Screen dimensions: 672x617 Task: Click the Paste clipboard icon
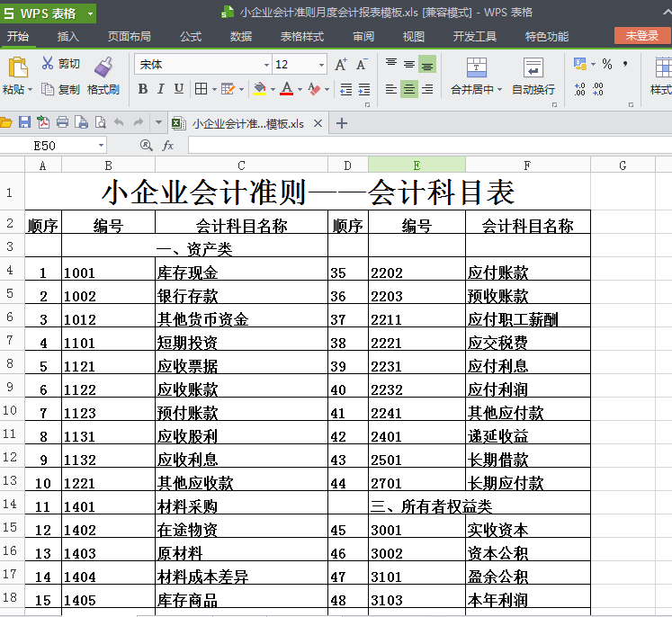(x=17, y=67)
